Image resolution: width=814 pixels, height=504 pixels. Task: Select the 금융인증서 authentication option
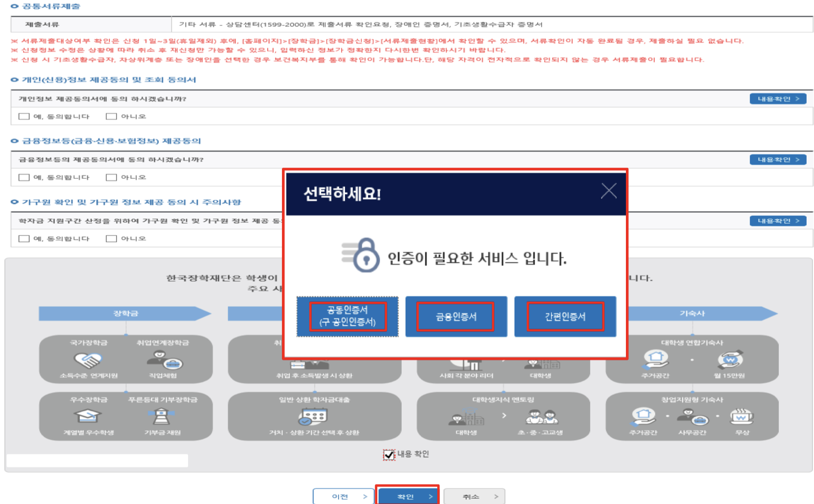click(x=456, y=316)
